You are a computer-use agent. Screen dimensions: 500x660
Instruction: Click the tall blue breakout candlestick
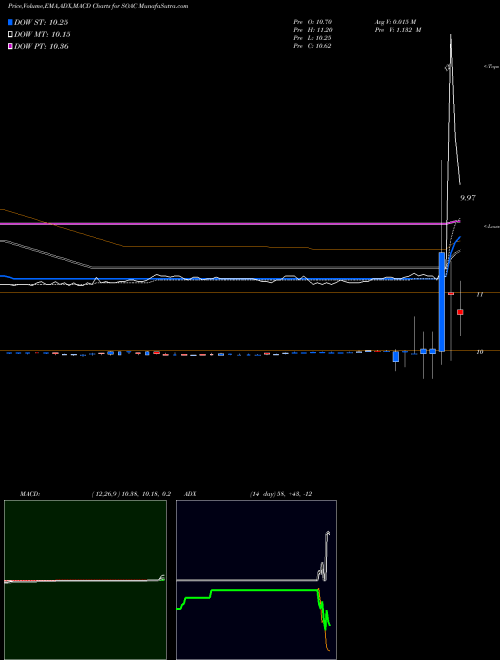[441, 301]
